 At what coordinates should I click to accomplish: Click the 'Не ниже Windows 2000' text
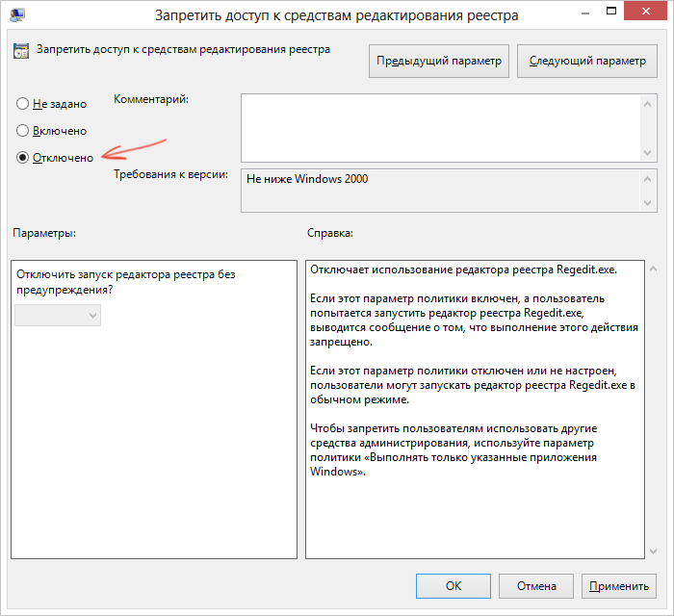click(307, 179)
